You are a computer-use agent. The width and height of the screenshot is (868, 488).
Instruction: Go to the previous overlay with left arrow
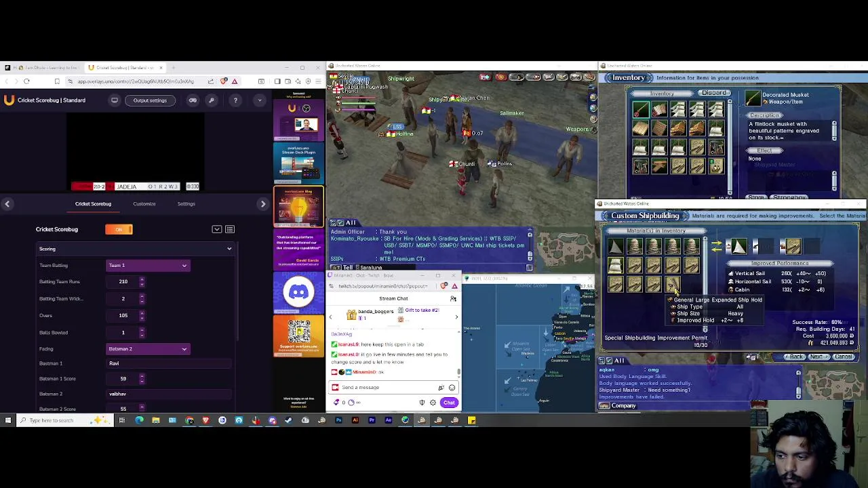click(7, 203)
